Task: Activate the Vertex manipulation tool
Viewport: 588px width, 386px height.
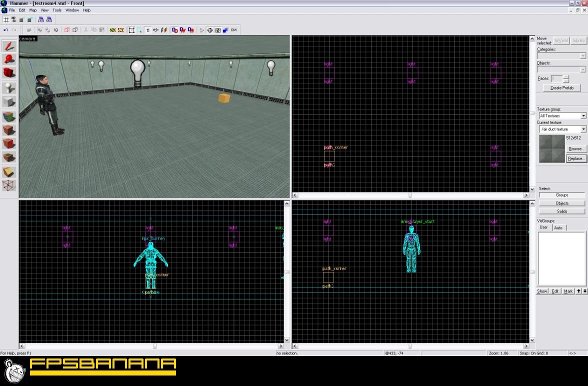Action: pyautogui.click(x=9, y=186)
